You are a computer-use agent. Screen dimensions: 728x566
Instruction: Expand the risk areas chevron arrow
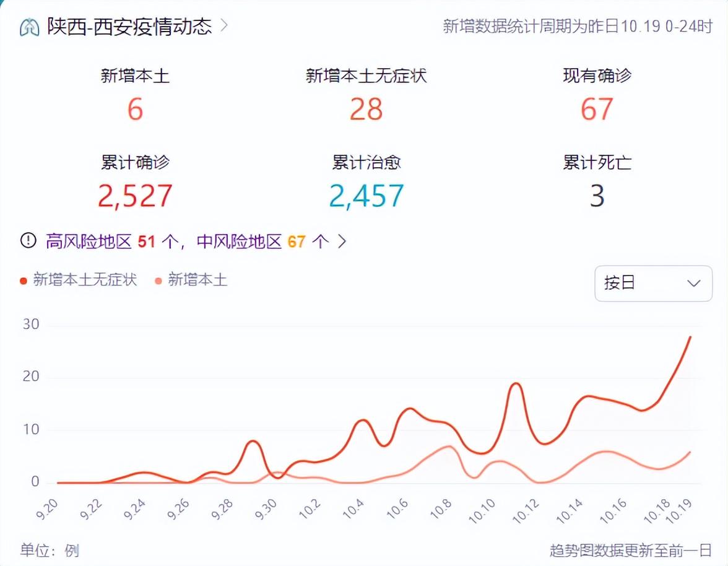coord(342,241)
